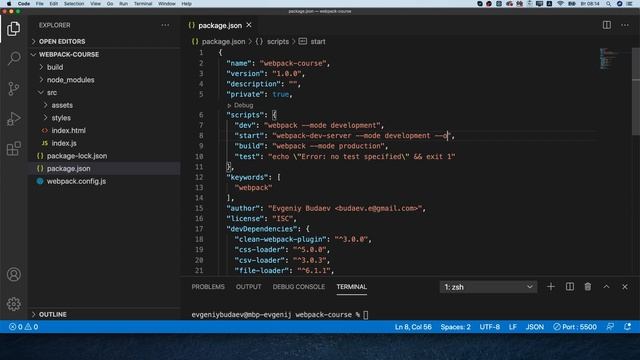Open the Manage gear icon
Screen dimensions: 640x360
[x=13, y=304]
